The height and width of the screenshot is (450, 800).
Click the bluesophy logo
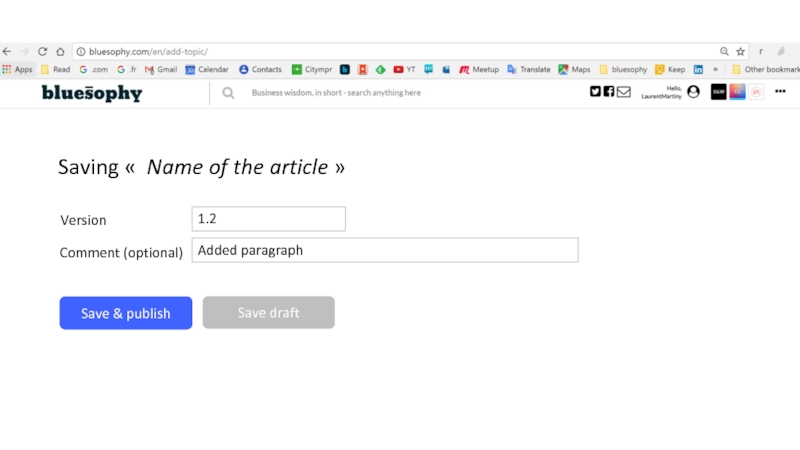pos(92,93)
